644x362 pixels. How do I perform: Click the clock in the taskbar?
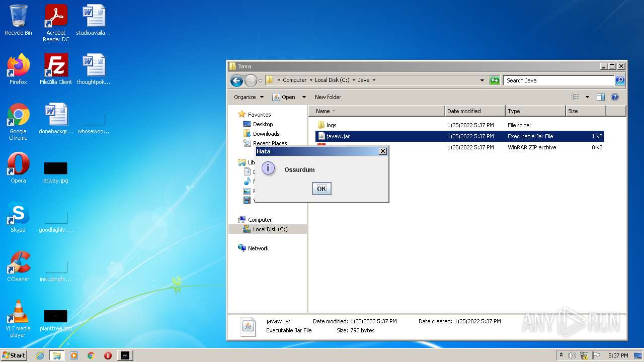[618, 355]
